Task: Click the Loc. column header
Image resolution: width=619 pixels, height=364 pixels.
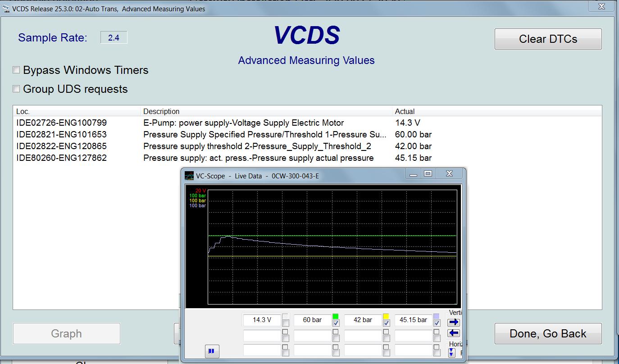Action: point(77,111)
